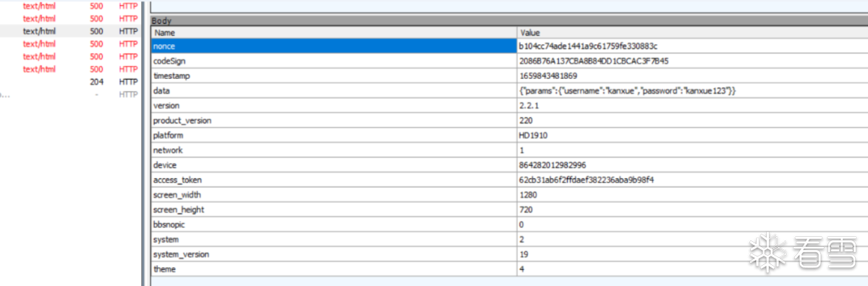Click the vertical splitter beside the session list

tap(144, 143)
